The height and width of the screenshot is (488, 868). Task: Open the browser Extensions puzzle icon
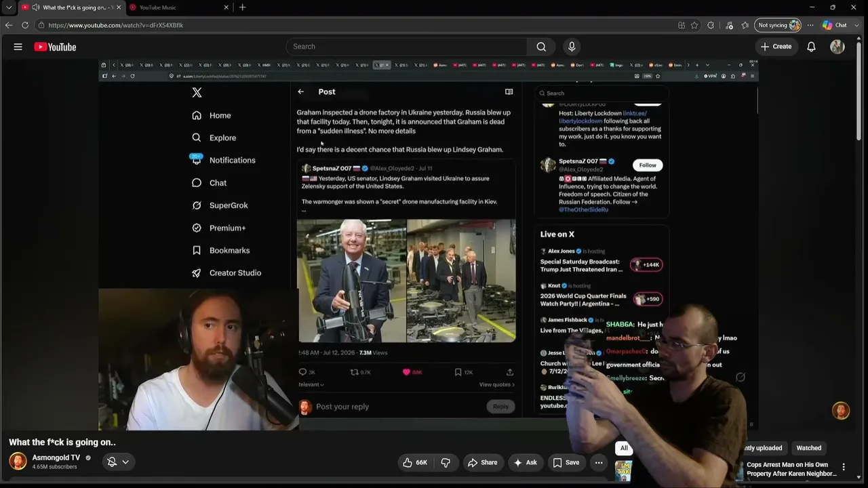coord(711,25)
